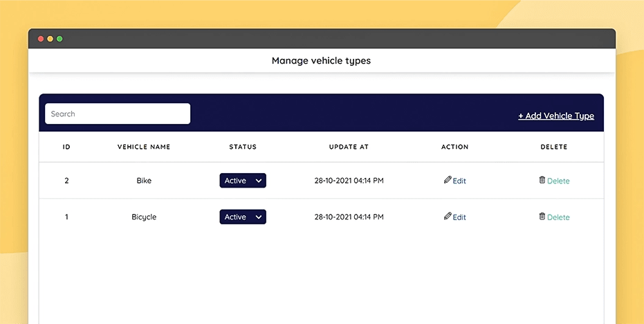Click the Delete link for Bicycle
644x324 pixels.
coord(558,217)
